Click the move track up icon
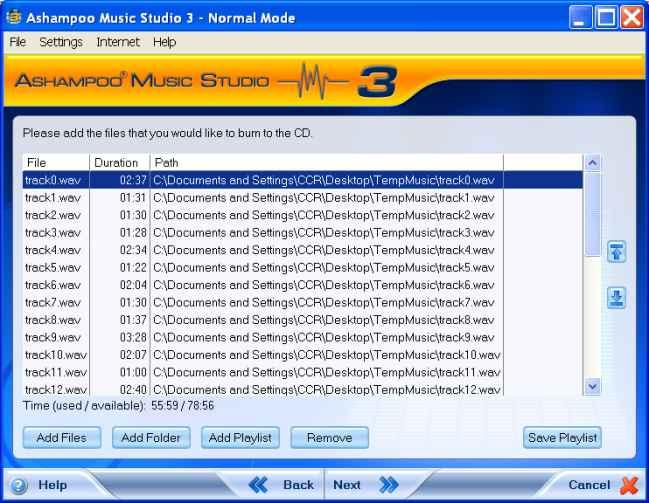Screen dimensions: 649x503 point(617,252)
